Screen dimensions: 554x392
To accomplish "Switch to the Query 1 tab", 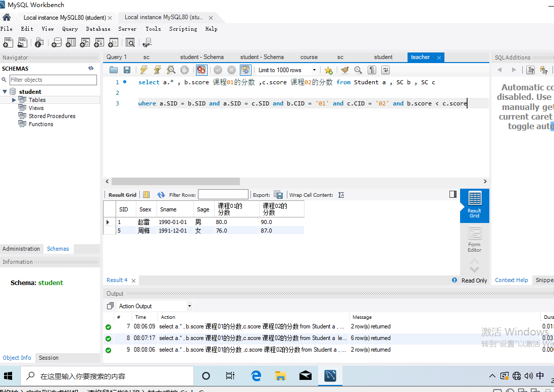I will point(117,57).
